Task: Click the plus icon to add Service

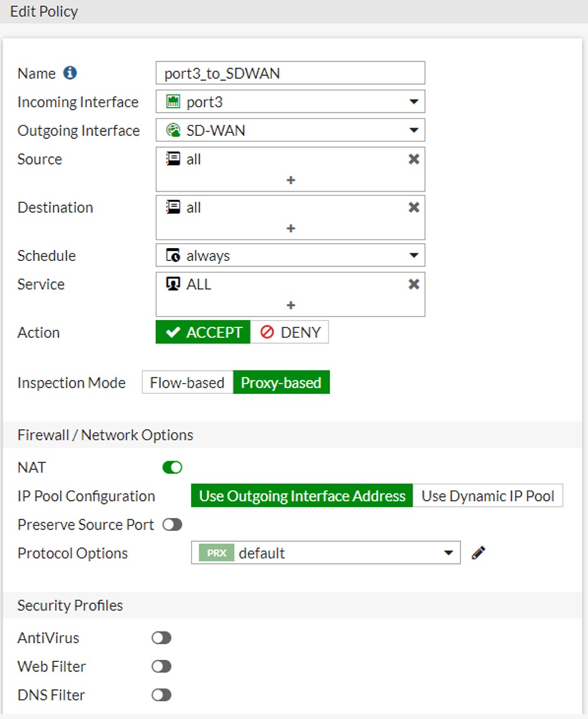Action: pos(291,305)
